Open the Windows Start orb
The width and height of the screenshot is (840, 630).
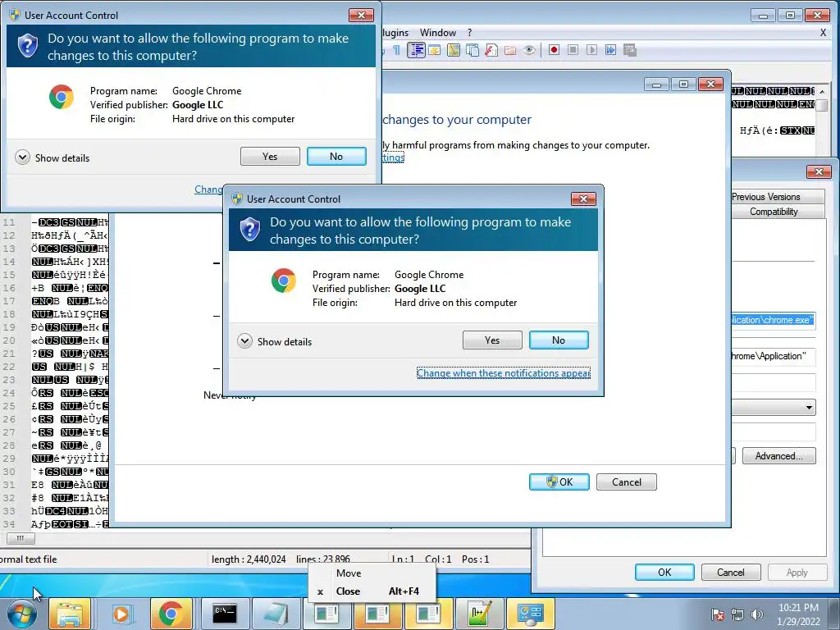coord(21,614)
